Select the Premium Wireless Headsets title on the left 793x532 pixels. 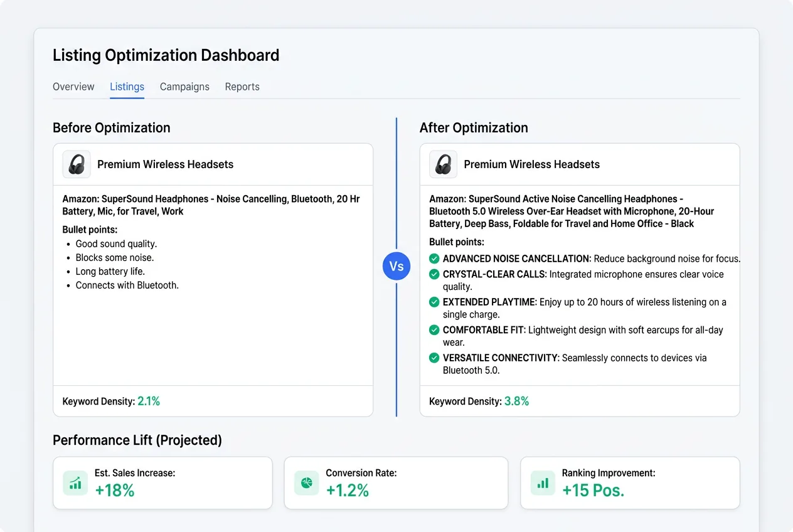click(x=165, y=164)
